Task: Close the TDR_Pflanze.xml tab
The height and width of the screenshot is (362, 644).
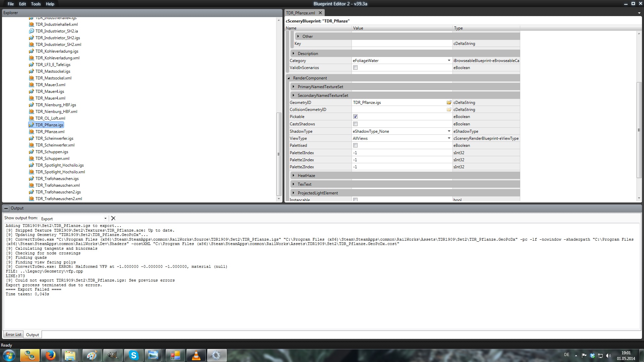Action: pyautogui.click(x=320, y=13)
